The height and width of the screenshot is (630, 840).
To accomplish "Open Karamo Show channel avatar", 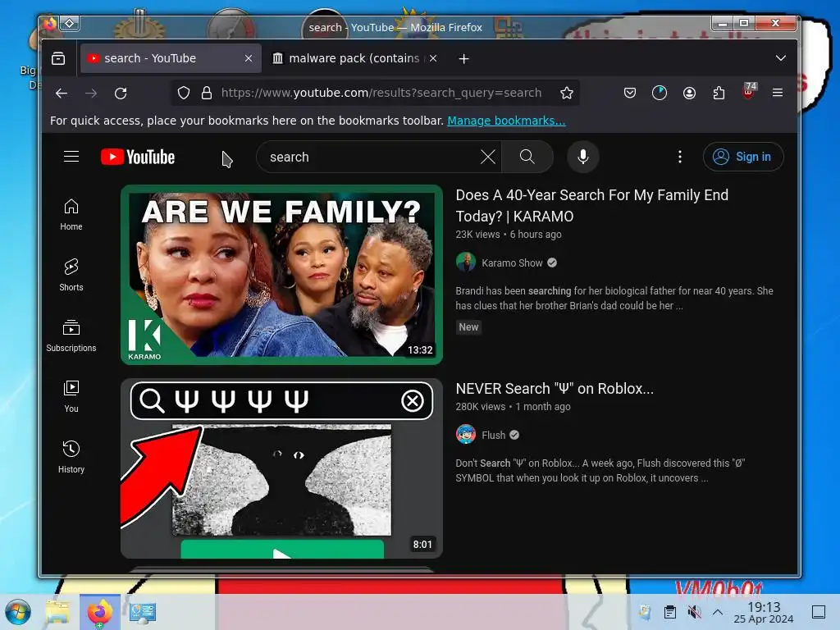I will [466, 262].
